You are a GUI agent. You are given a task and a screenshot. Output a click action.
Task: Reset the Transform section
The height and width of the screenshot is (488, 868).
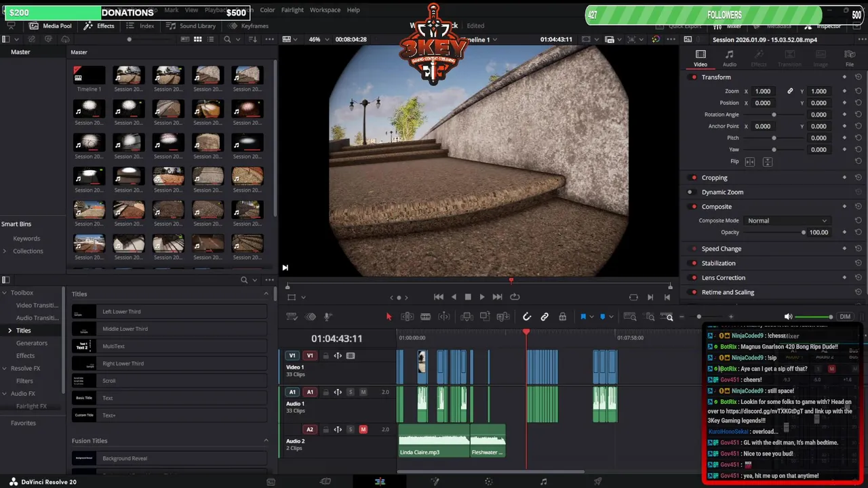click(859, 77)
